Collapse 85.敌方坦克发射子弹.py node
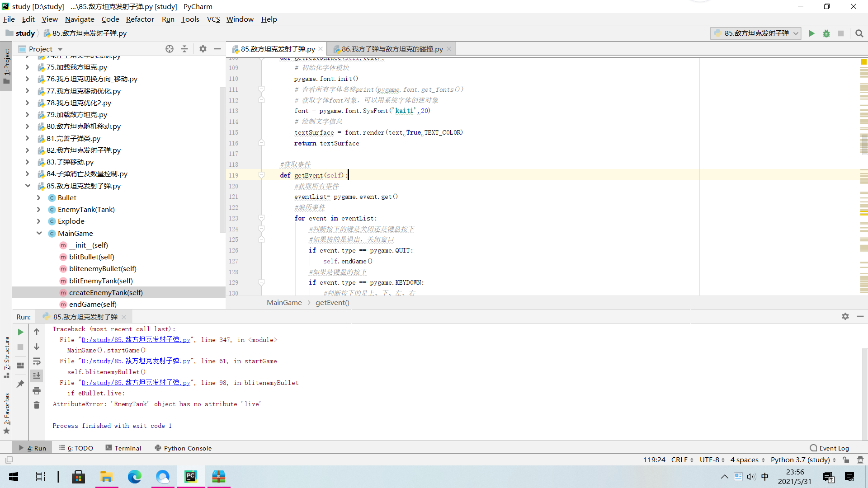This screenshot has height=488, width=868. 28,186
